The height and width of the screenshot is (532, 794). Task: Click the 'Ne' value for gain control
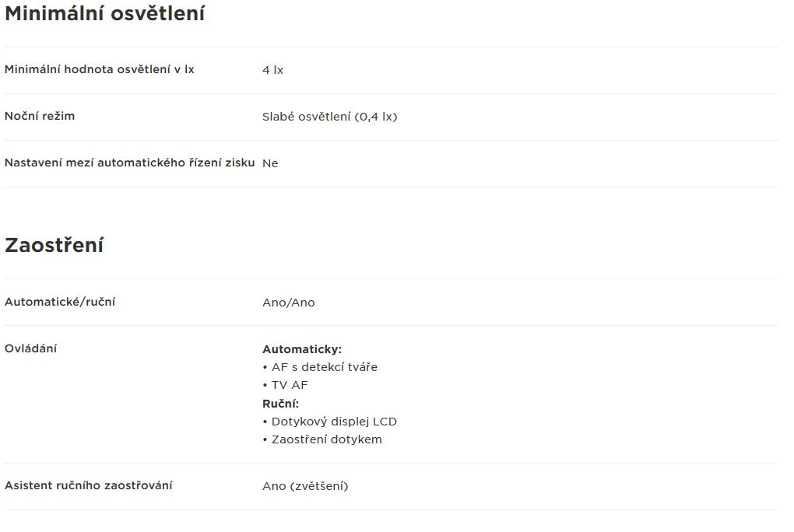coord(270,163)
